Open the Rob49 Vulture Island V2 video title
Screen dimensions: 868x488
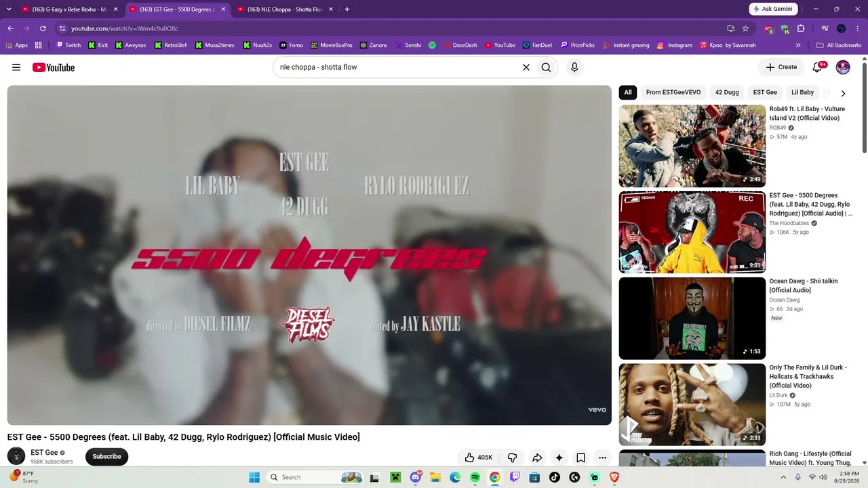point(807,113)
